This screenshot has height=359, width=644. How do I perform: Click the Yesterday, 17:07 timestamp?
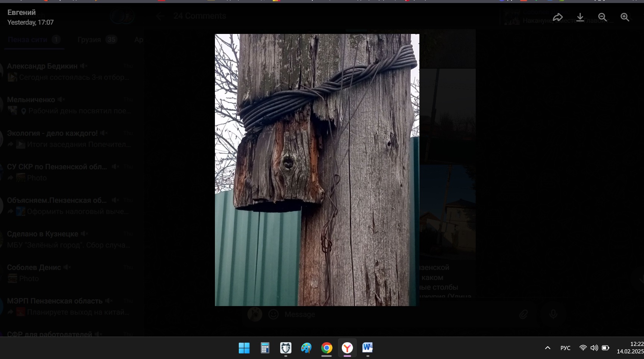click(31, 22)
